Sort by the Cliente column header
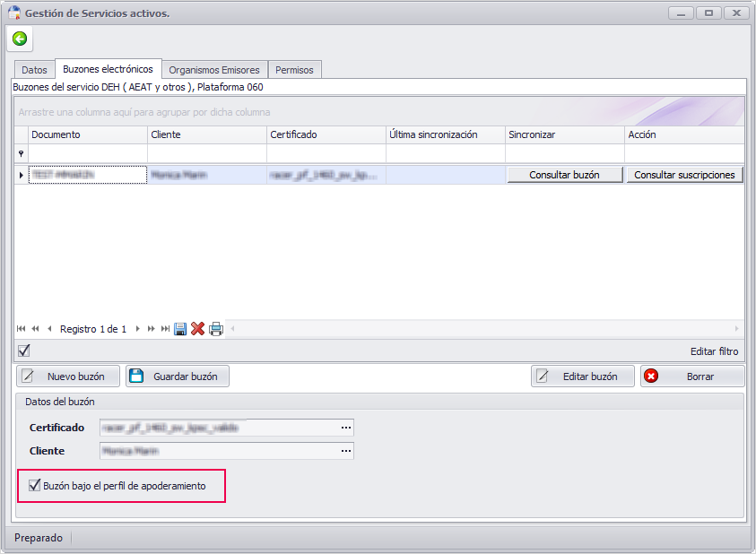 pyautogui.click(x=207, y=135)
